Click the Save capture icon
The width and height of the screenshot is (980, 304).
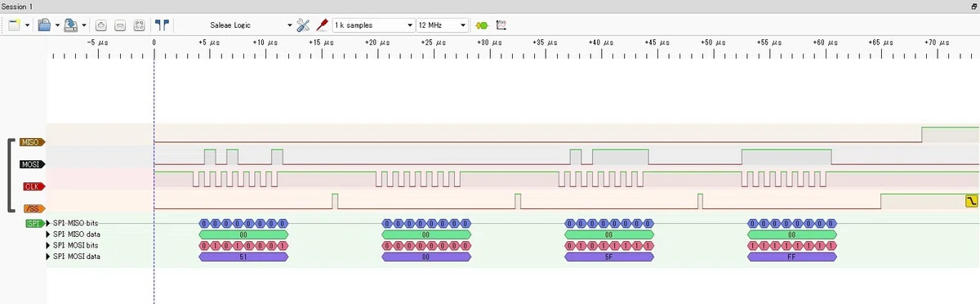[72, 25]
